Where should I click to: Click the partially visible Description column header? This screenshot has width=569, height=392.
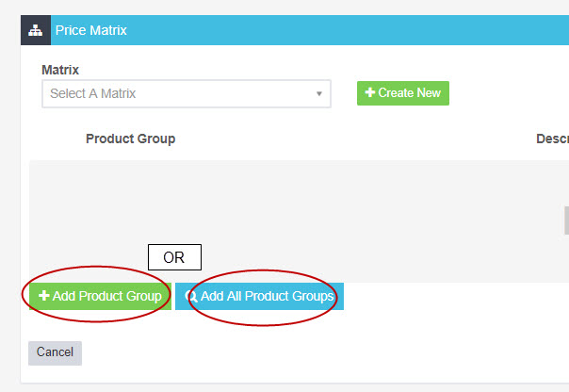(x=552, y=139)
